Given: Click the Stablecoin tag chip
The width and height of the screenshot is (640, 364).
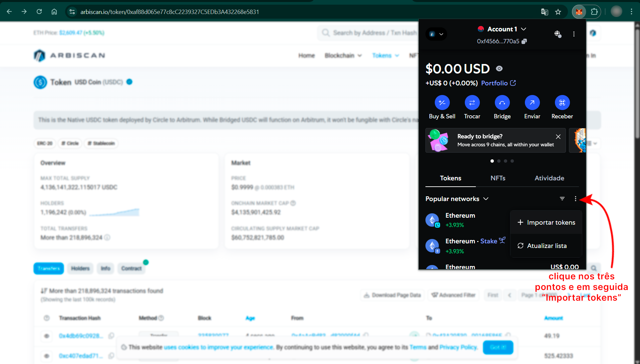Looking at the screenshot, I should (x=101, y=143).
